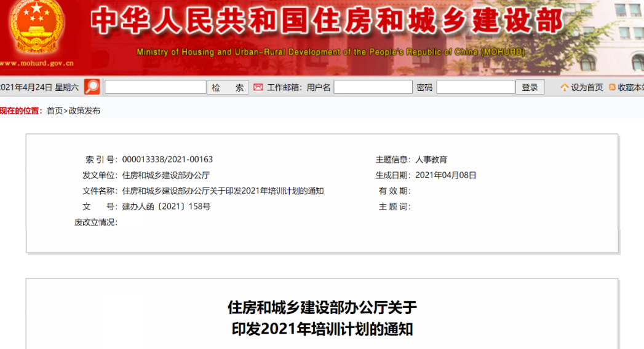Select topic value 人事教育
Viewport: 644px width, 349px height.
pos(431,159)
